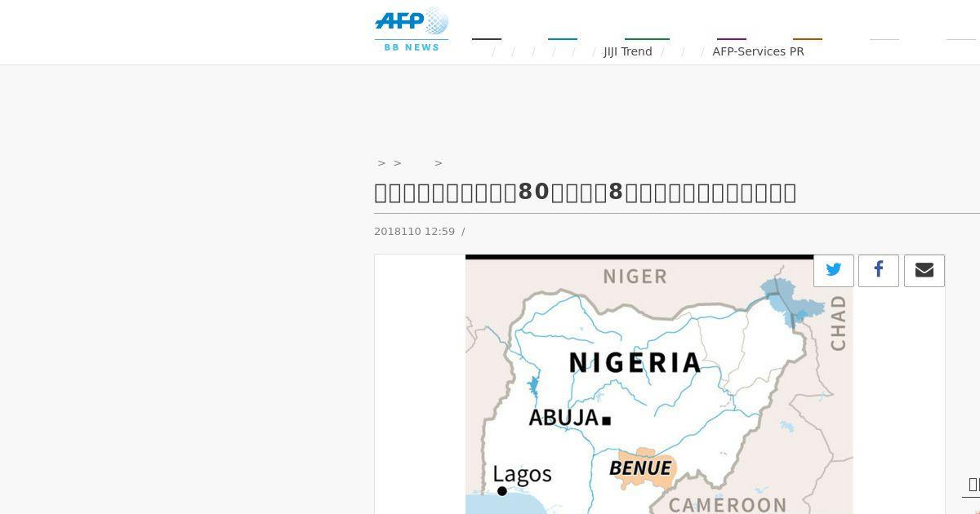Click the AFP globe graphic in logo
Viewport: 980px width, 514px height.
tap(437, 20)
